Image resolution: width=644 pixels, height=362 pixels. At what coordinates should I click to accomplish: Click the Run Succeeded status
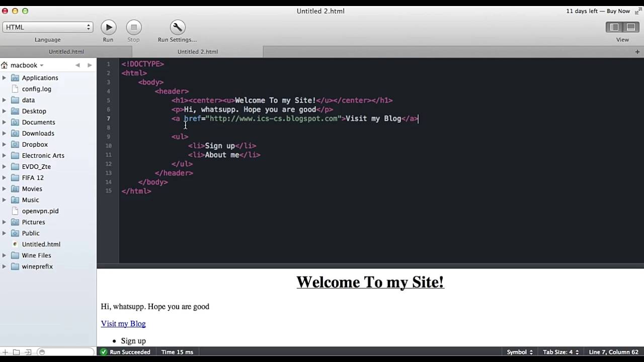[125, 352]
